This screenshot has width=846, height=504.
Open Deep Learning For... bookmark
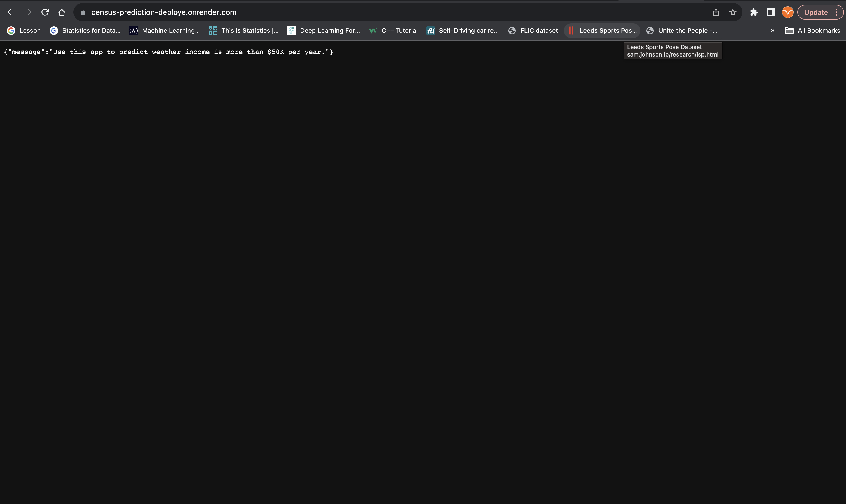[323, 31]
